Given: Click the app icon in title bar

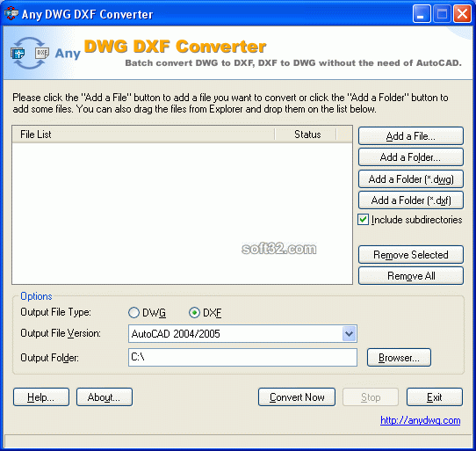Looking at the screenshot, I should 11,14.
